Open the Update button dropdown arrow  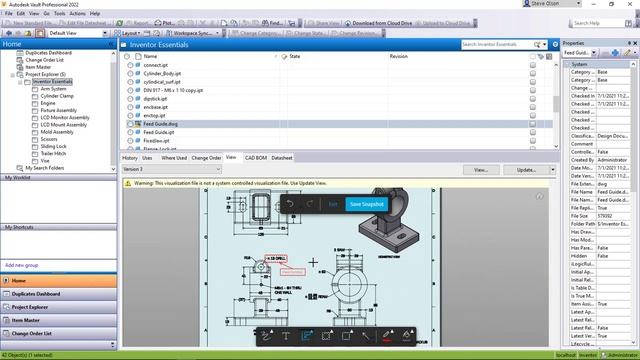click(553, 170)
